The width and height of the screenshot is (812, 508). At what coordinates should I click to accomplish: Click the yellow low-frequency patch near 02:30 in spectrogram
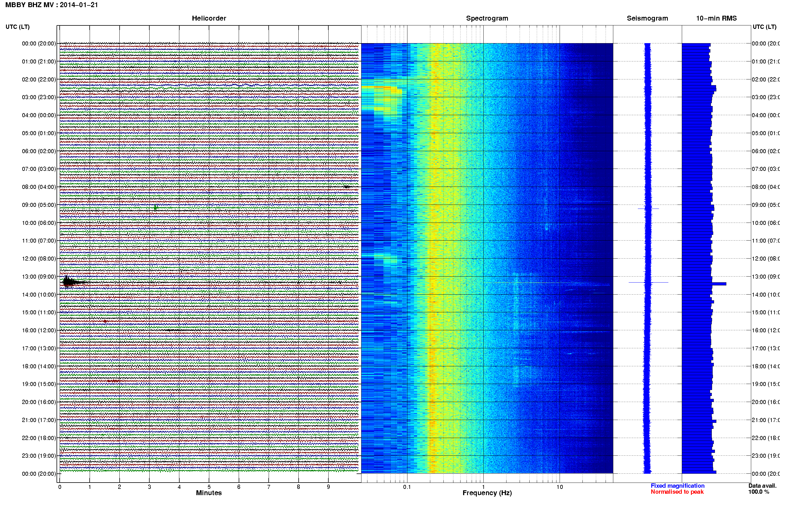tap(382, 89)
